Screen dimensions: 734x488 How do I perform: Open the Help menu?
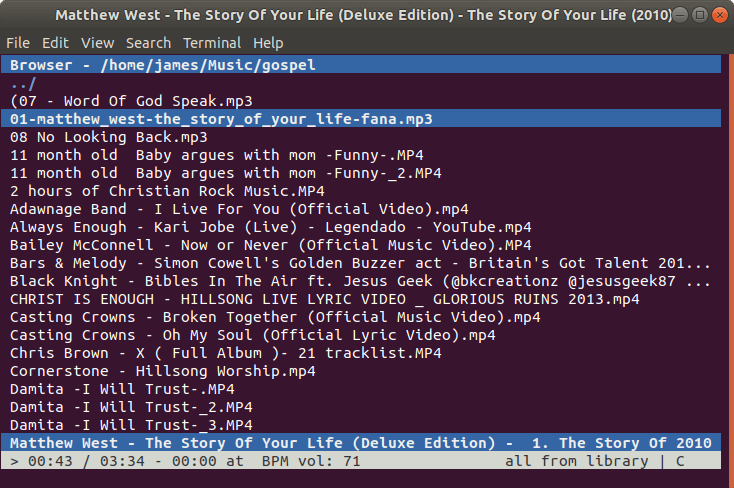pos(268,43)
